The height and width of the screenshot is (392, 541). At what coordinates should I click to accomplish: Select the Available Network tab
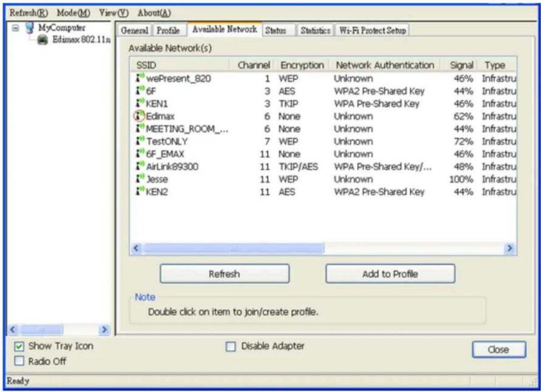click(x=225, y=29)
